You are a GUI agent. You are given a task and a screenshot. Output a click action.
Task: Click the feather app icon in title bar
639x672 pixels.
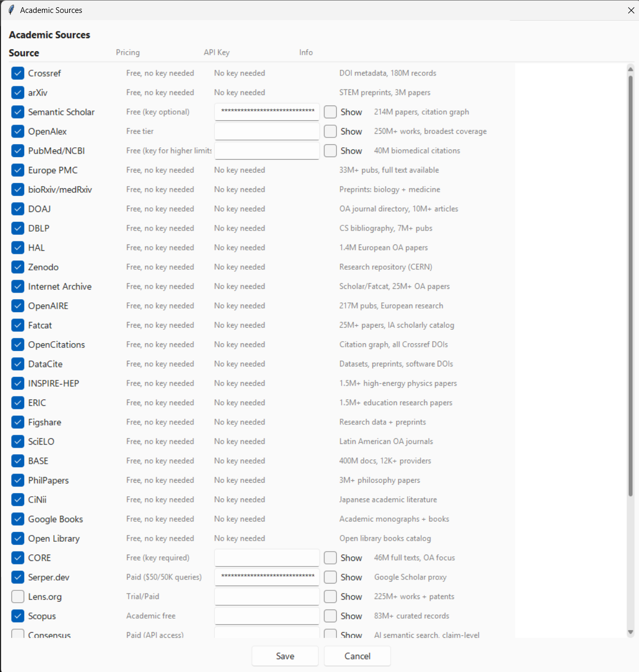(11, 10)
